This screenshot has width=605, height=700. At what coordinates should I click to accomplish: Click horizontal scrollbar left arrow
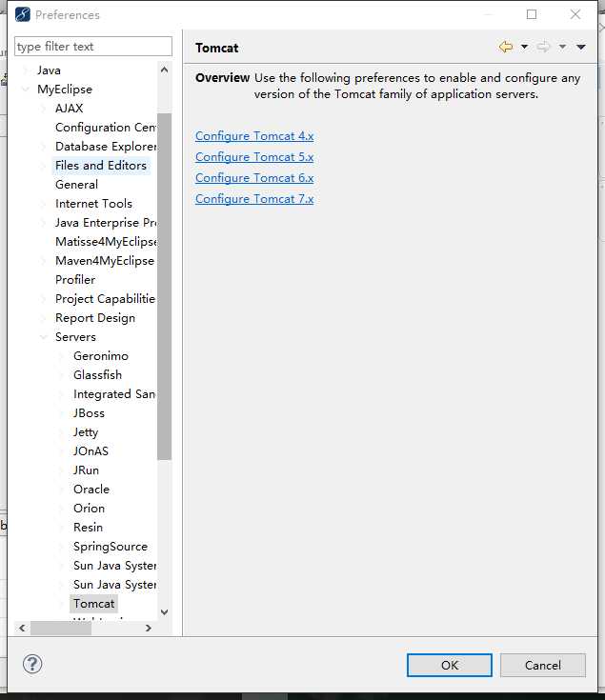[22, 629]
